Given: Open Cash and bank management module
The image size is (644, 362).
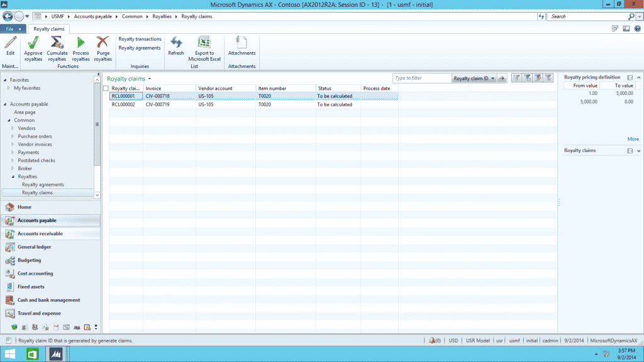Looking at the screenshot, I should point(51,300).
